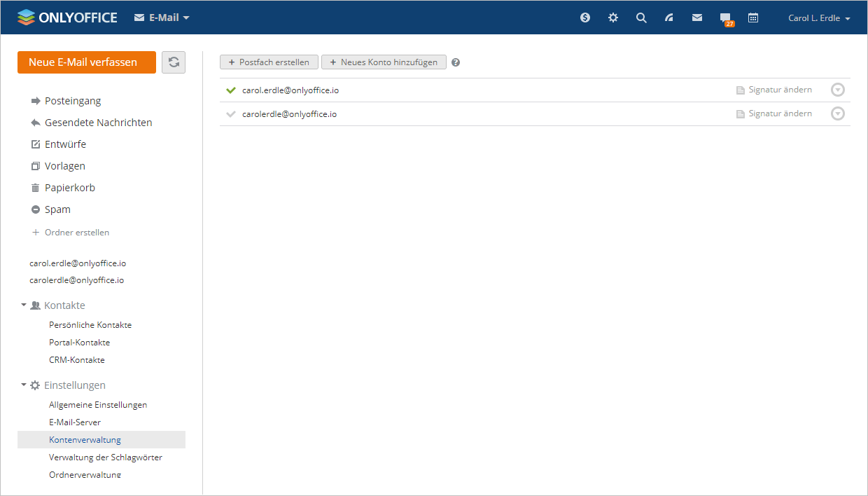This screenshot has height=496, width=868.
Task: Click Neues Konto hinzufügen button
Action: tap(384, 62)
